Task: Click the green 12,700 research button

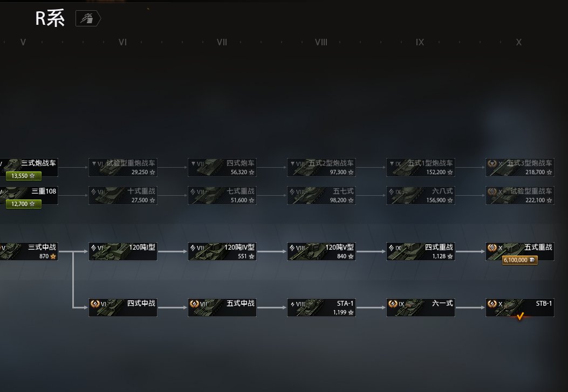Action: coord(24,204)
